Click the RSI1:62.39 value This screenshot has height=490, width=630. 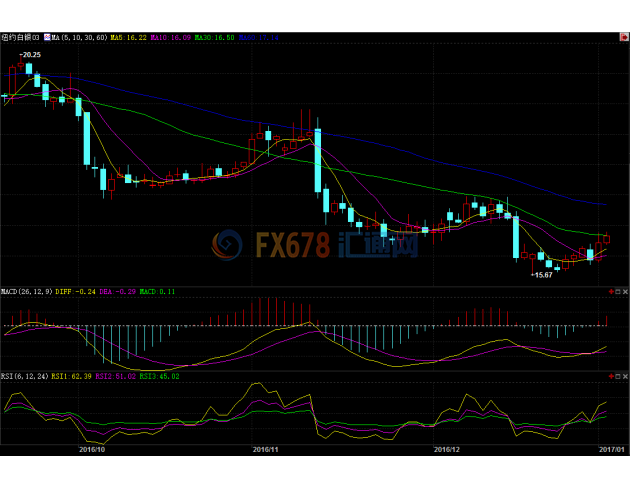(72, 376)
